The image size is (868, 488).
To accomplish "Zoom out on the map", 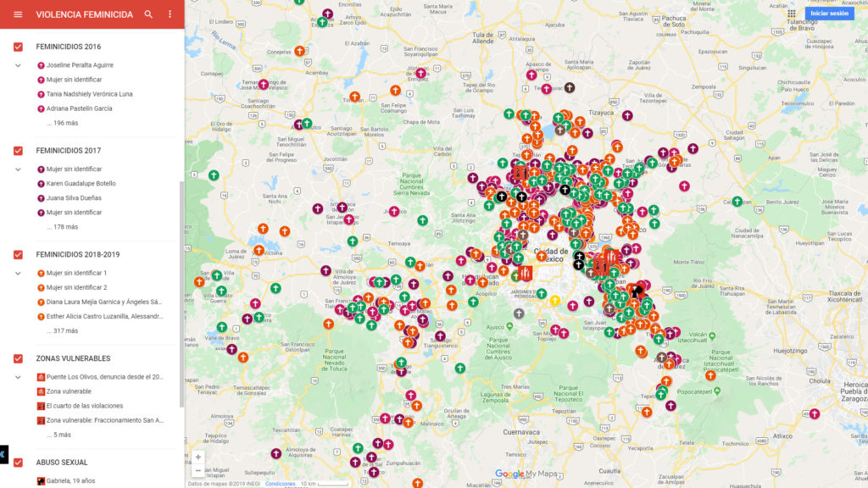I will [198, 470].
